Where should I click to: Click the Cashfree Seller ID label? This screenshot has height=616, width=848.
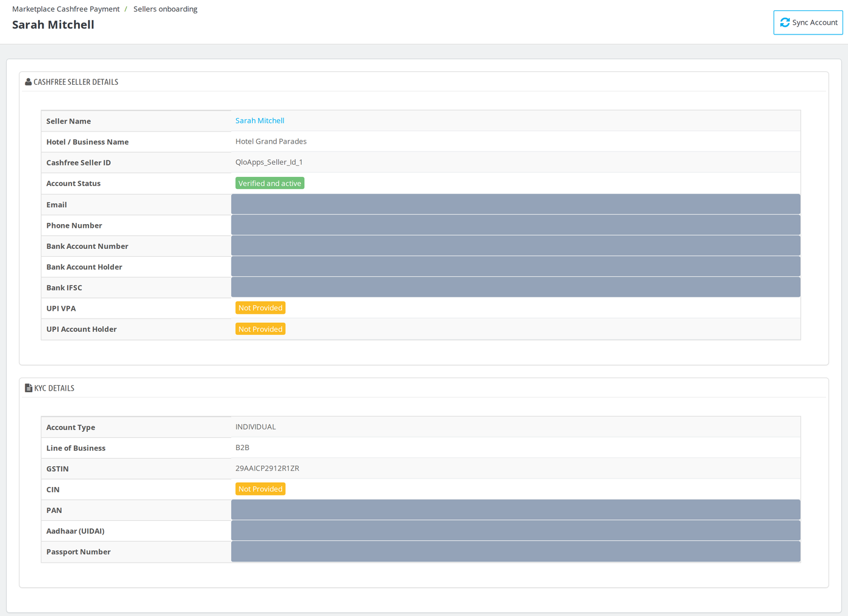pyautogui.click(x=79, y=162)
